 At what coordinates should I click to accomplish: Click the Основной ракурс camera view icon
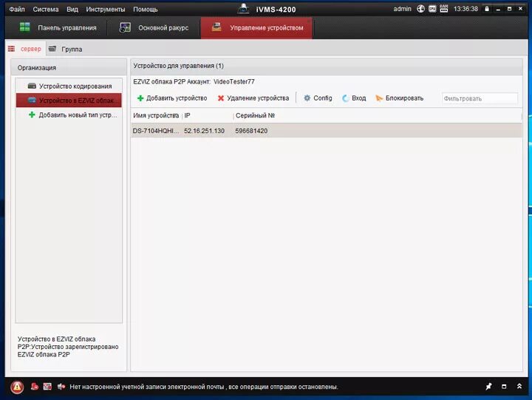(125, 27)
